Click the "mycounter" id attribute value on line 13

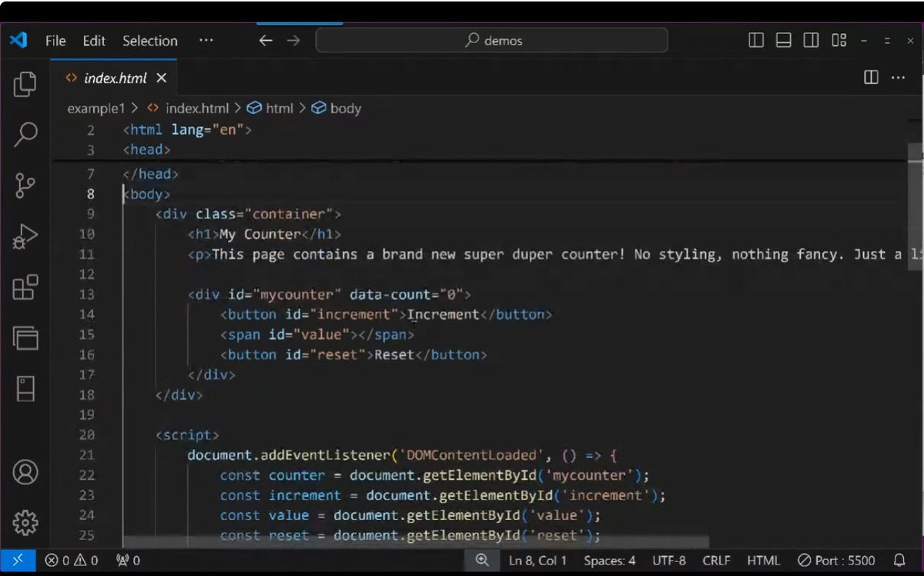click(296, 294)
